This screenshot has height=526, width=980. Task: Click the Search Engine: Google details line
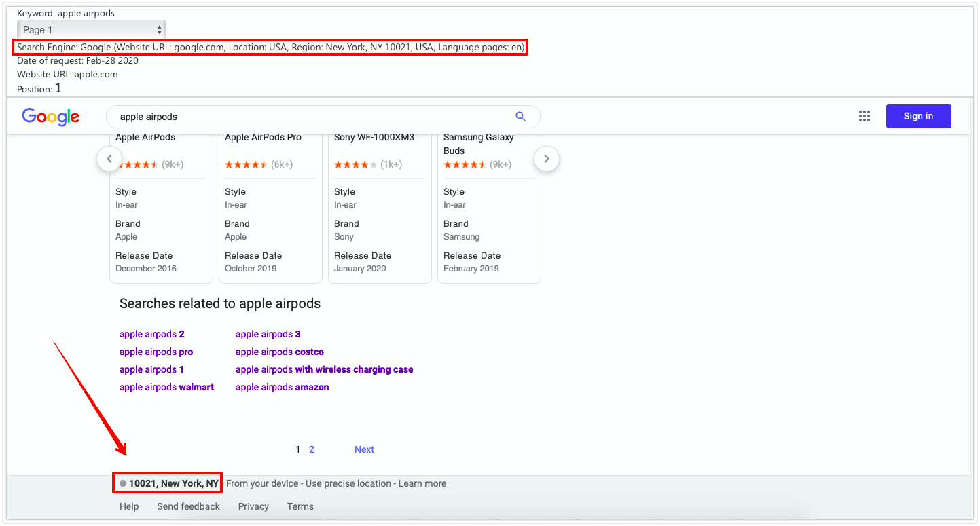coord(270,47)
